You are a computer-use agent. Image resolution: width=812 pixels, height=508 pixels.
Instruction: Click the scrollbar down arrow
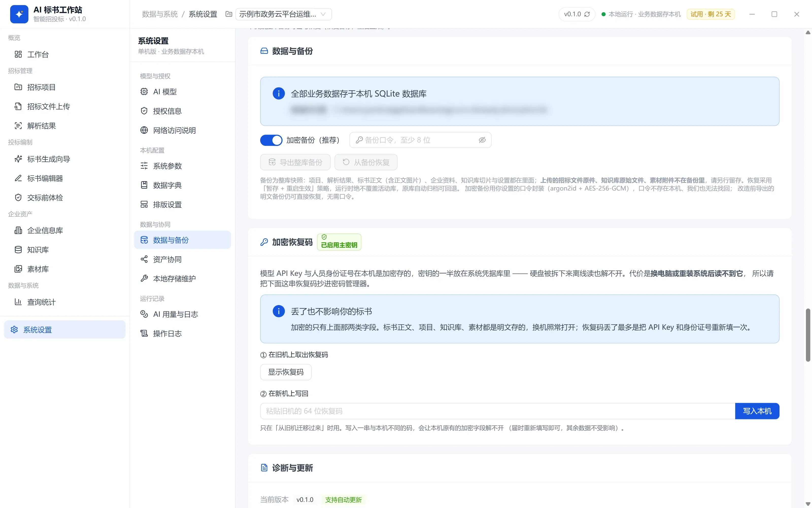(x=808, y=504)
